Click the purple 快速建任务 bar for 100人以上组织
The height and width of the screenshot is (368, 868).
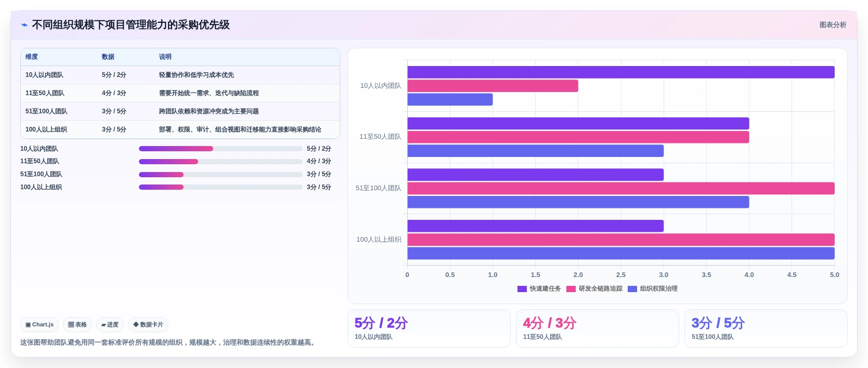coord(535,226)
